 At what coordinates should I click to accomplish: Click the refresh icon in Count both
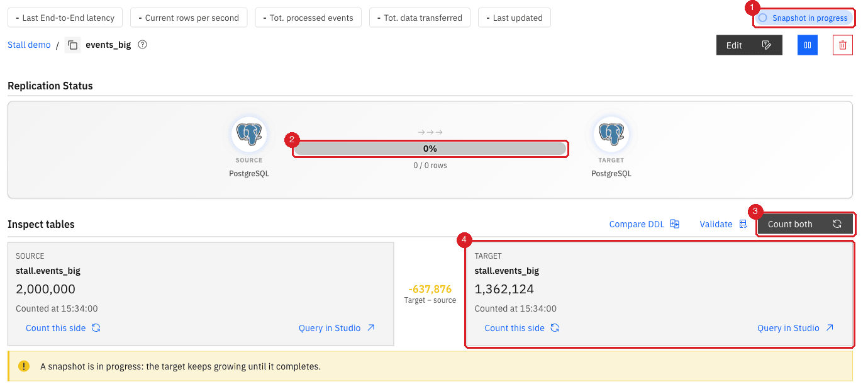click(x=837, y=224)
